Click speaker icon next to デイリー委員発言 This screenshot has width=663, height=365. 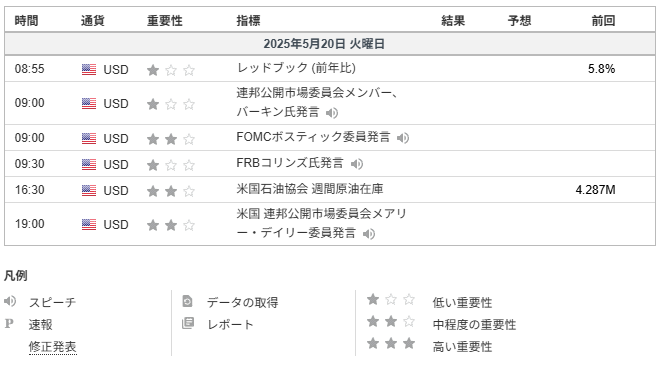pyautogui.click(x=369, y=234)
